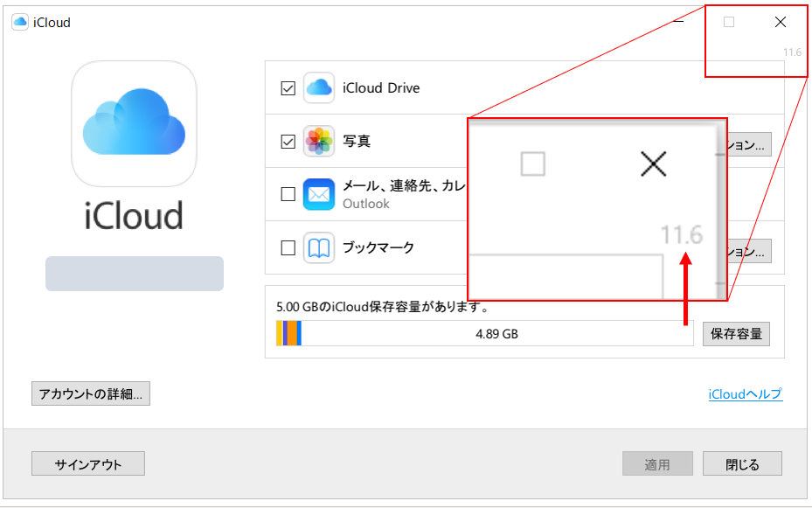Close the iCloud window with X
Image resolution: width=812 pixels, height=508 pixels.
[780, 22]
